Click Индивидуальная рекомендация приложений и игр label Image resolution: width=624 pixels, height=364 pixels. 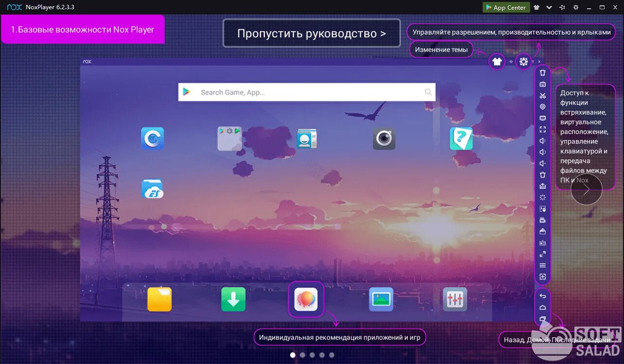tap(340, 337)
